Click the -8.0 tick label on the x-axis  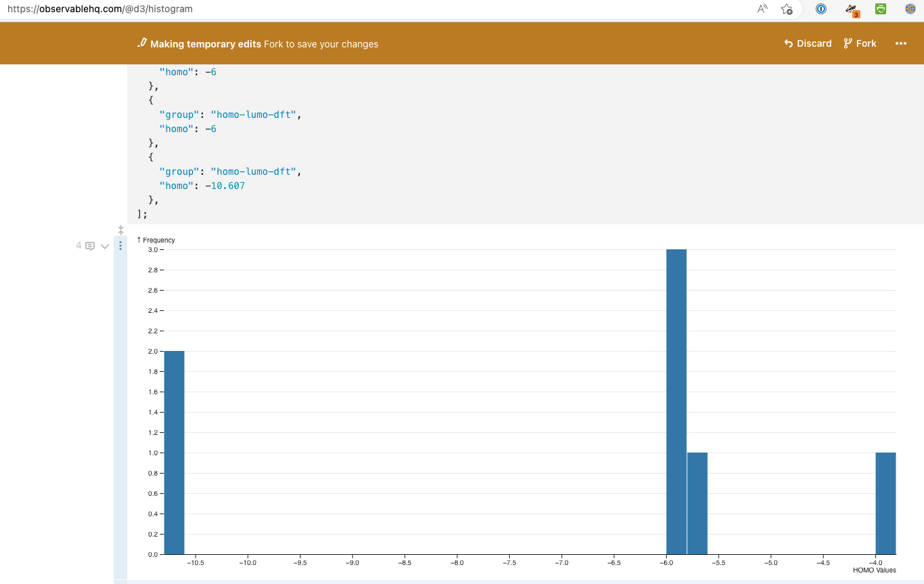pos(457,562)
